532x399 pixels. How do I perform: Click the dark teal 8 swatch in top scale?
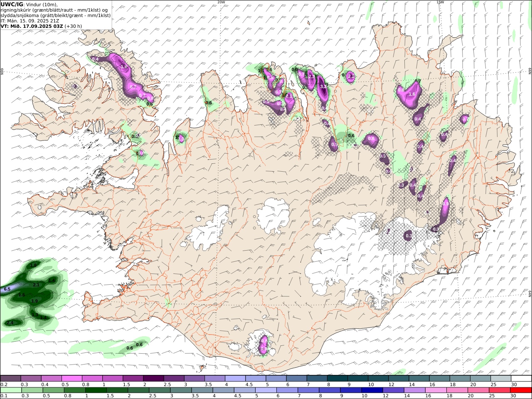point(337,378)
